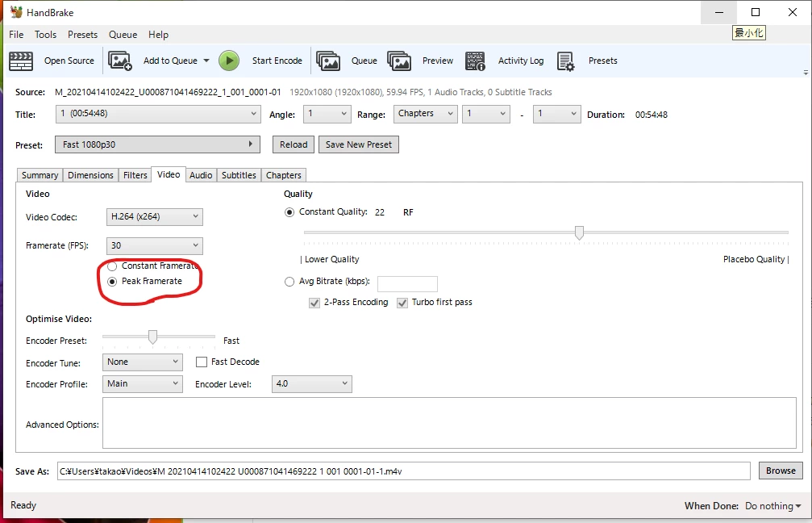The height and width of the screenshot is (523, 812).
Task: Click the Preview stacked-images icon
Action: click(x=399, y=61)
